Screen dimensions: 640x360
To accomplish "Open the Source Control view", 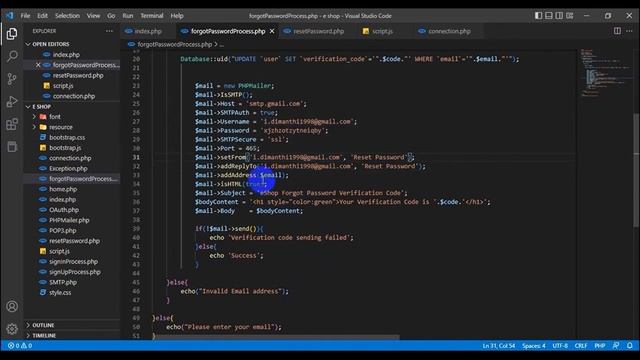I will 12,79.
